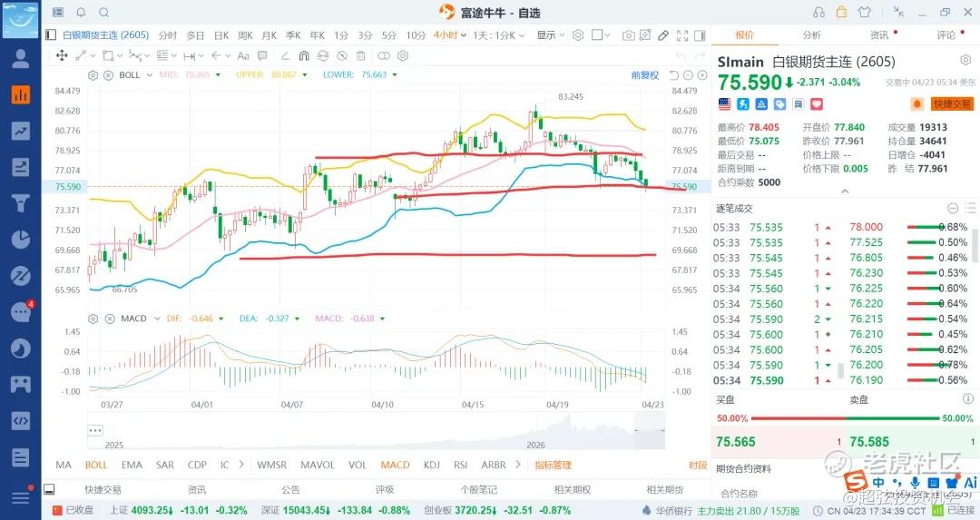This screenshot has height=520, width=980.
Task: Open 指标管理 indicator management link
Action: click(x=553, y=466)
